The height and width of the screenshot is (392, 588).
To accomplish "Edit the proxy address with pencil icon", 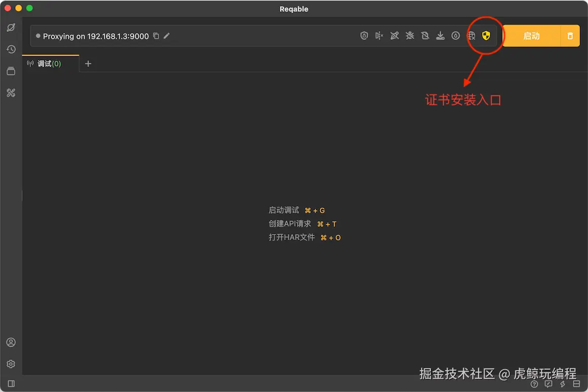I will [x=167, y=36].
